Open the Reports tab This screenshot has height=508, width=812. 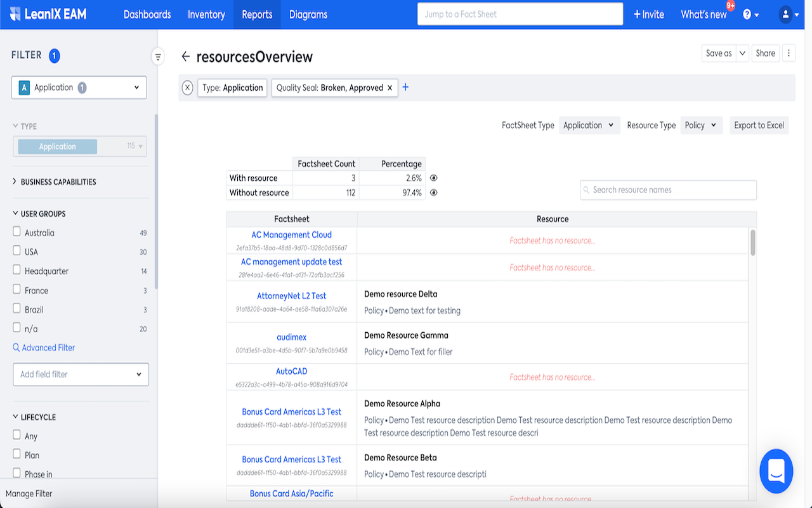click(257, 15)
